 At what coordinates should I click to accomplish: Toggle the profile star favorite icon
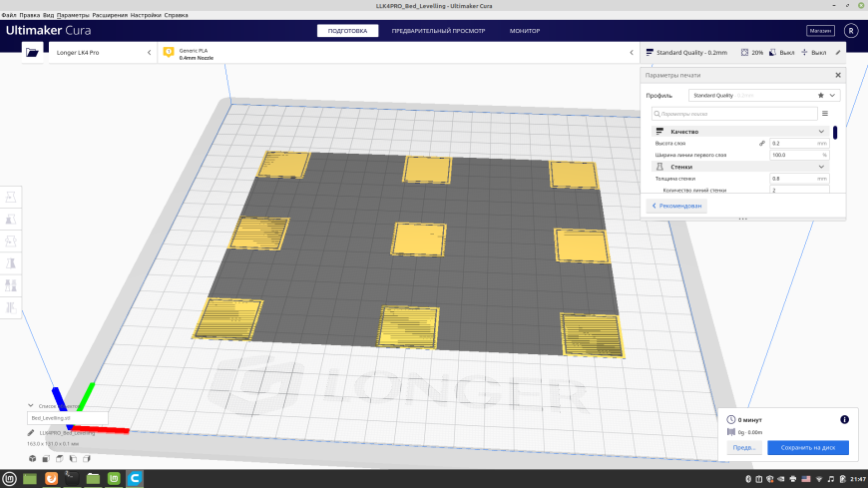(x=821, y=95)
